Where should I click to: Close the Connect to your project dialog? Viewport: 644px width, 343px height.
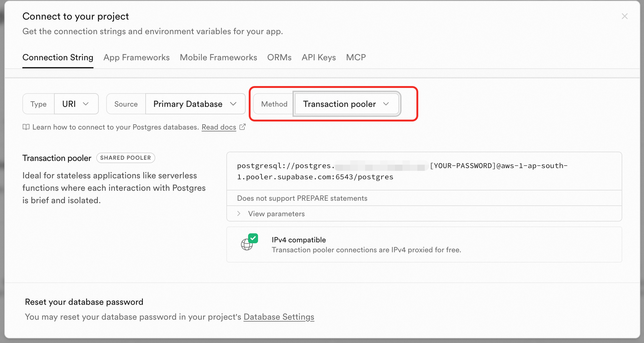click(x=624, y=16)
